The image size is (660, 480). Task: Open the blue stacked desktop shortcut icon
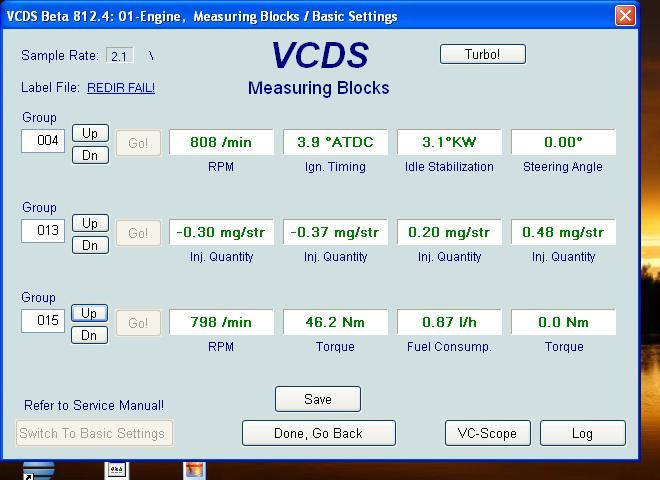pyautogui.click(x=38, y=471)
